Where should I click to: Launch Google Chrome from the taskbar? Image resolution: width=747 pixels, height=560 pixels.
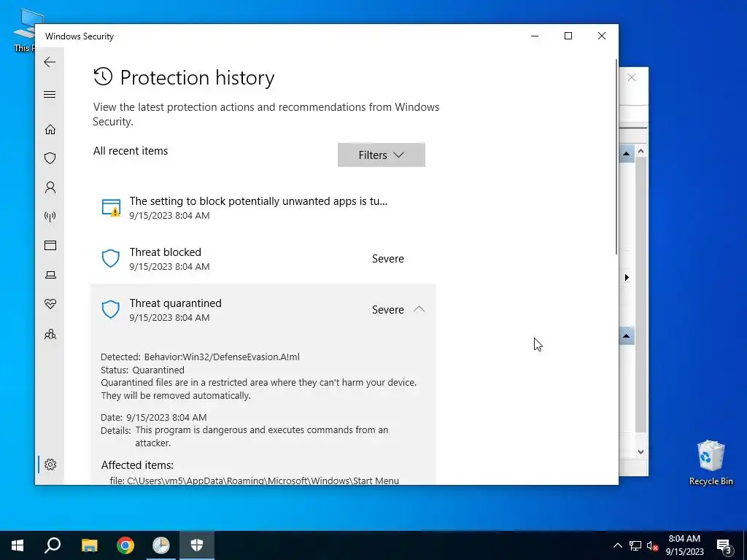pos(125,545)
